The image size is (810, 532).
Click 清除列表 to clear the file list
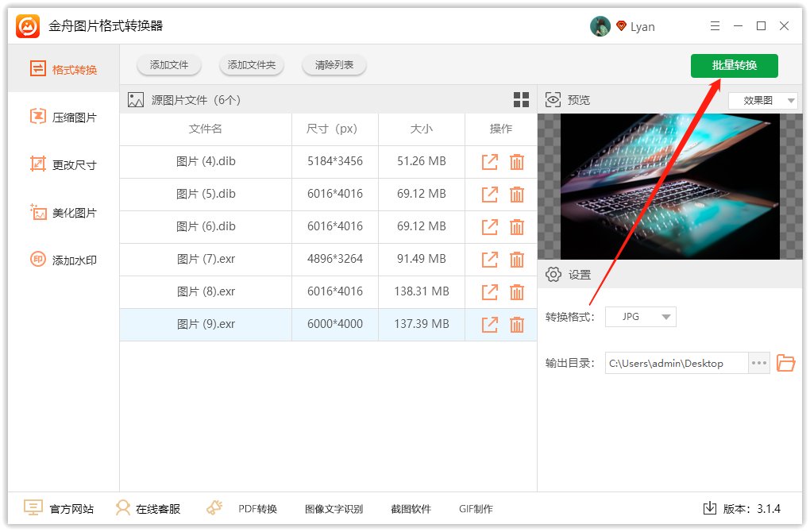[334, 66]
